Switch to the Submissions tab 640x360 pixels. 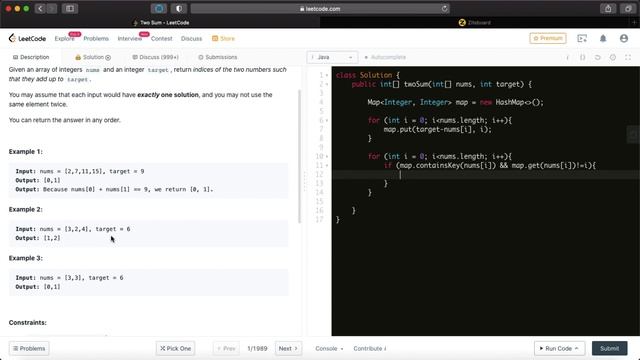[x=218, y=57]
